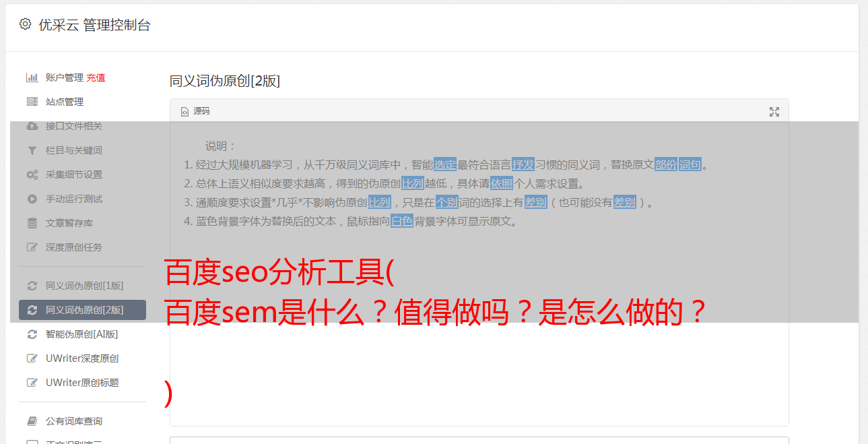Viewport: 868px width, 444px height.
Task: Click the edit icon beside UWriter深度原创
Action: 32,358
